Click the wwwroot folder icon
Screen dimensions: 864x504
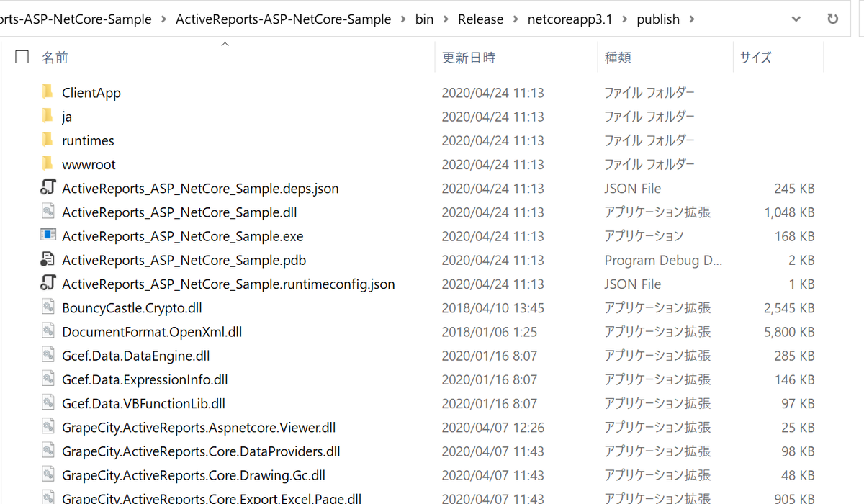pos(47,163)
